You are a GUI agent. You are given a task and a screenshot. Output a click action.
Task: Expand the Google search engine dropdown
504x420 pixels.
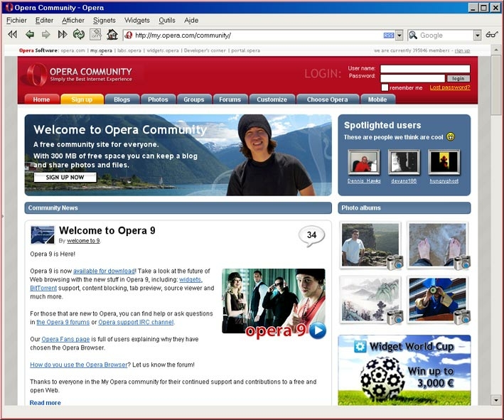click(x=477, y=36)
